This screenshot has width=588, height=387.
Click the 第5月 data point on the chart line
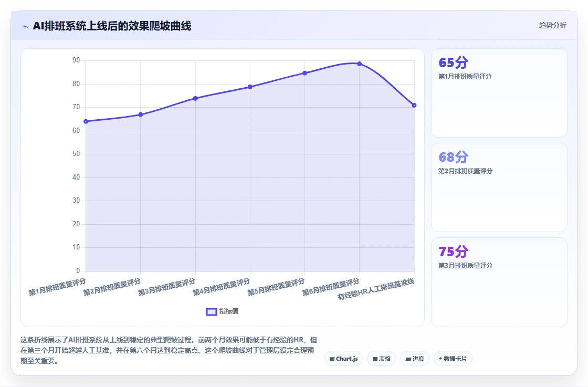point(305,73)
